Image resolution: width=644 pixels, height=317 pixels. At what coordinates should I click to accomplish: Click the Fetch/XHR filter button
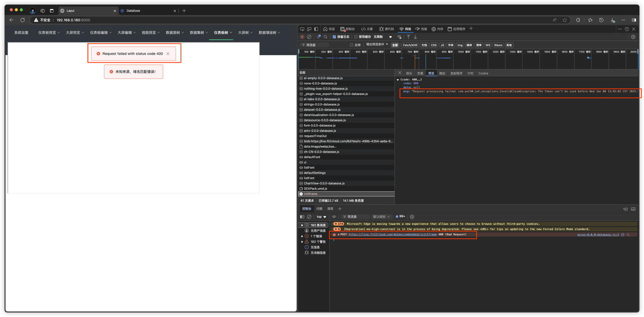pos(410,45)
